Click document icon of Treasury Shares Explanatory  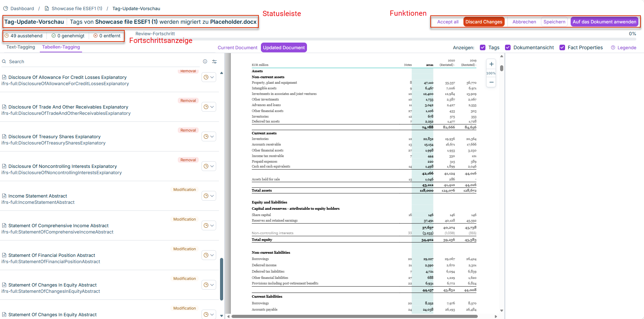[x=4, y=136]
